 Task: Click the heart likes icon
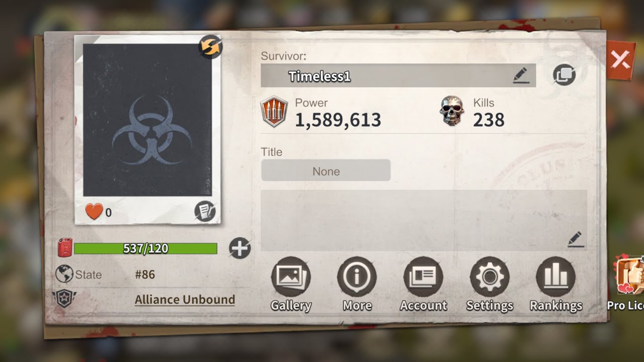tap(94, 211)
